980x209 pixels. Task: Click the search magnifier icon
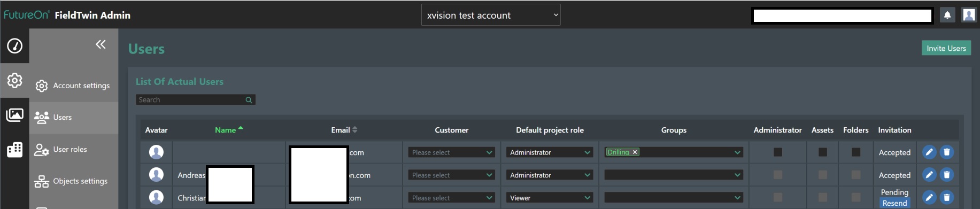(249, 100)
